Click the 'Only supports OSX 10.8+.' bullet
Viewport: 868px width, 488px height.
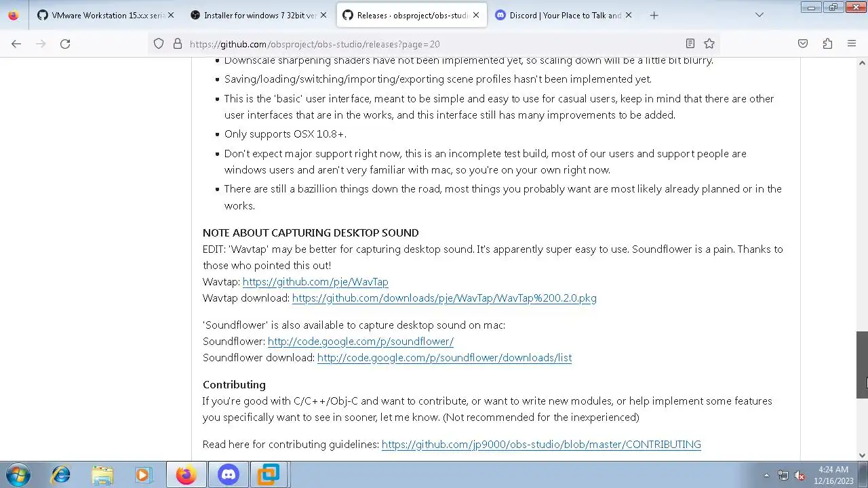click(x=285, y=134)
